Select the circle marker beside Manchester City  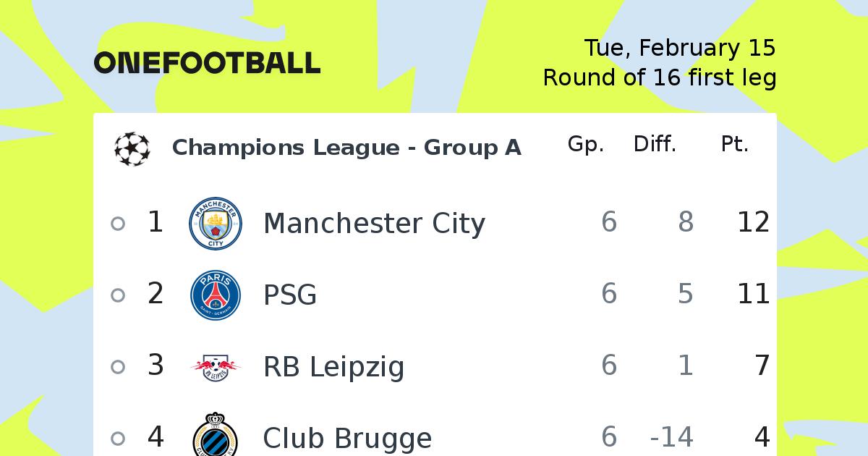tap(118, 224)
